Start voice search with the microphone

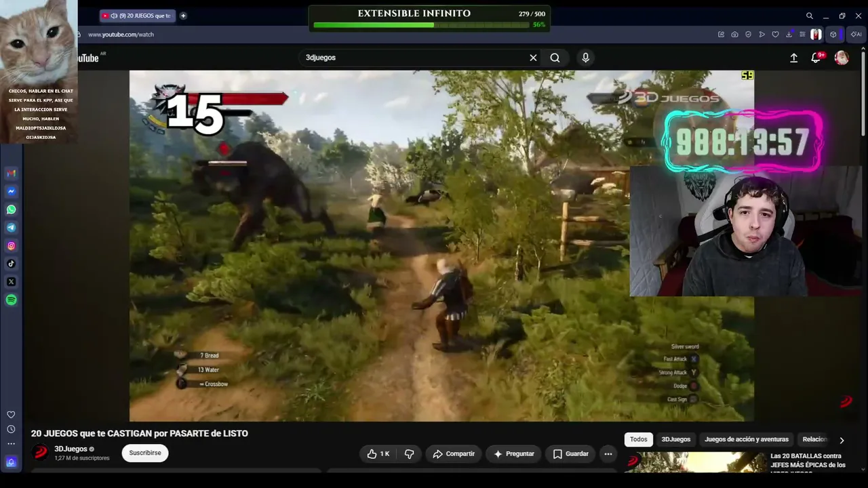pyautogui.click(x=586, y=58)
